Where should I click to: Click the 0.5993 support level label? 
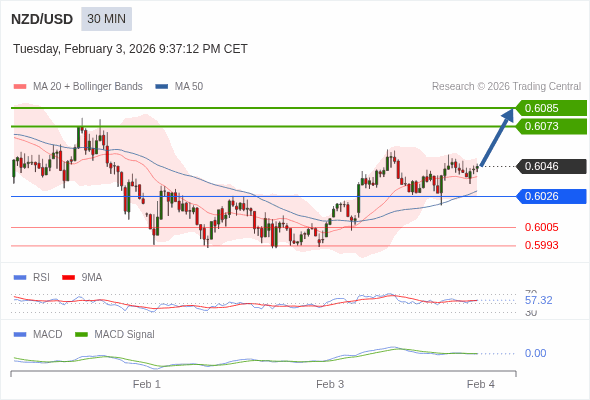tap(541, 245)
